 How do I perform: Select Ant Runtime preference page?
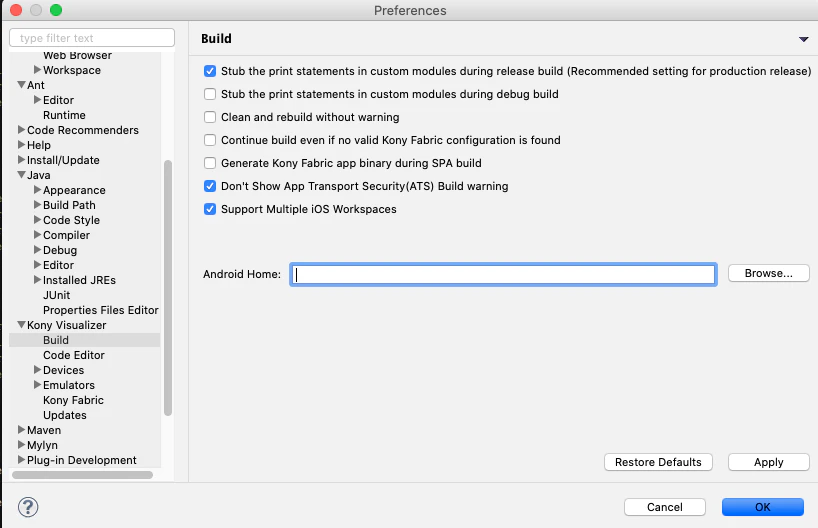tap(64, 115)
